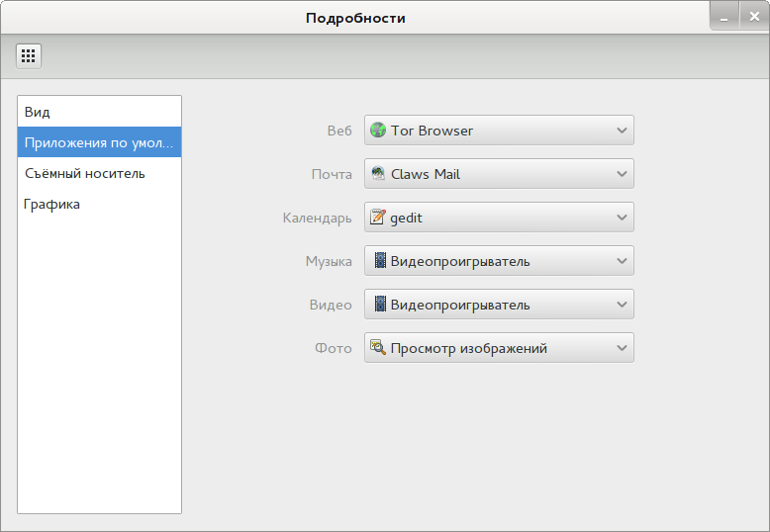The width and height of the screenshot is (770, 532).
Task: Expand the Почта dropdown arrow
Action: [622, 174]
